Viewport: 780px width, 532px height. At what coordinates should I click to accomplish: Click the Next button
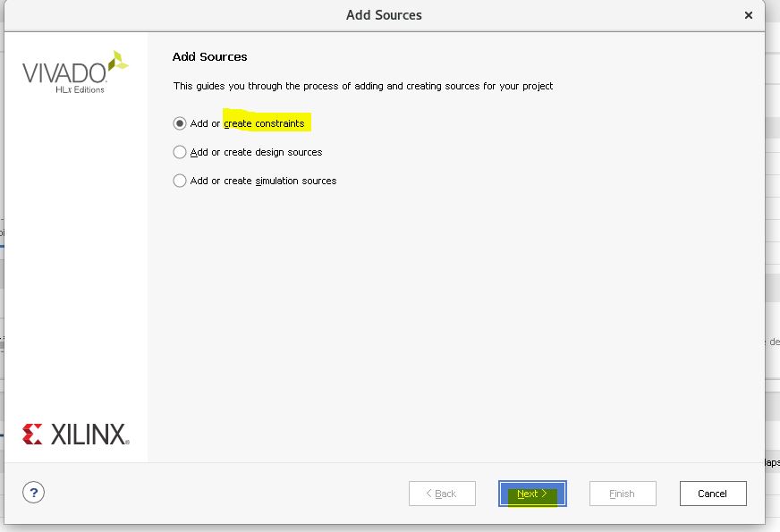(x=532, y=494)
